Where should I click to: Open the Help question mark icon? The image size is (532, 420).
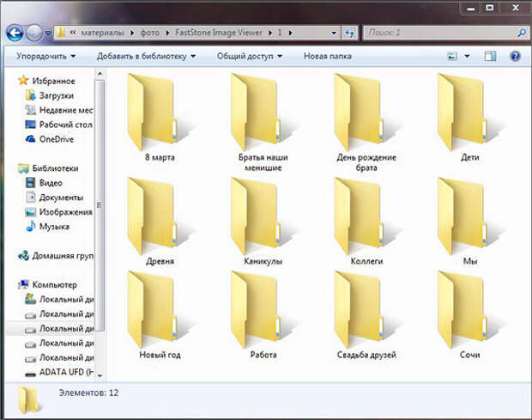(x=515, y=56)
